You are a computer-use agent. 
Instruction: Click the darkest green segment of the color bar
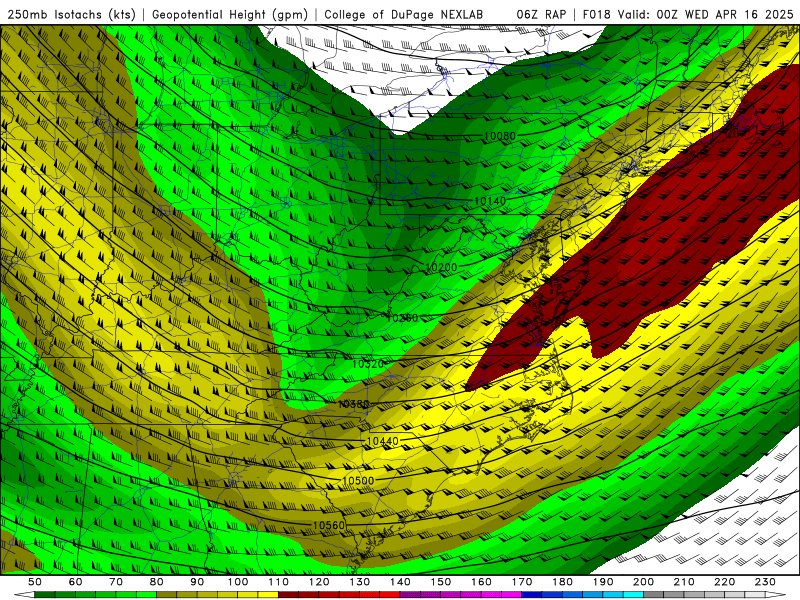click(x=45, y=594)
